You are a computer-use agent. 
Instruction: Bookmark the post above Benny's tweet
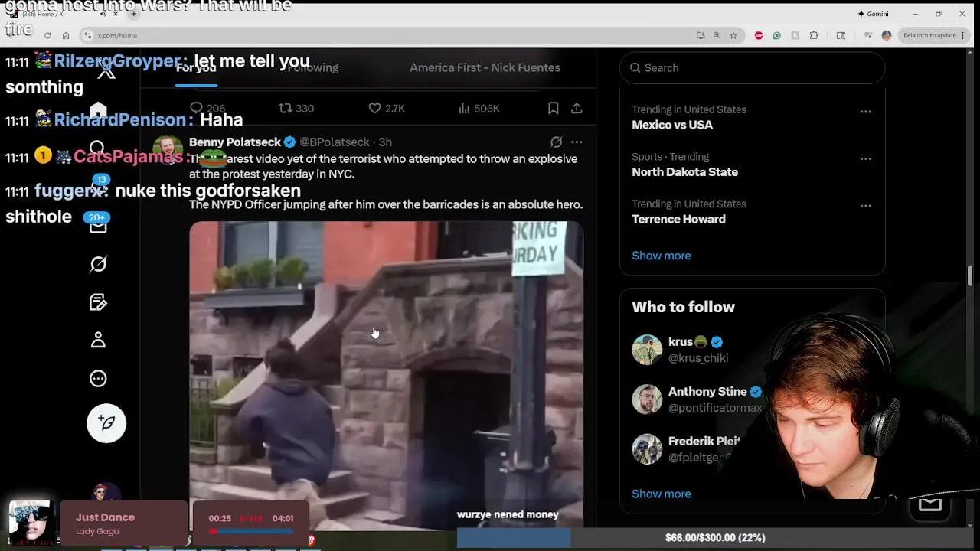pos(553,108)
